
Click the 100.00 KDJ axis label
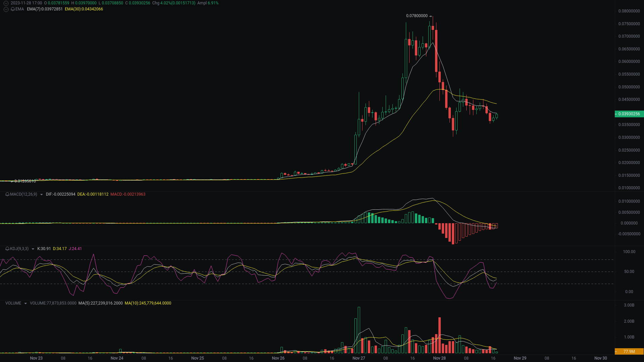(x=629, y=252)
